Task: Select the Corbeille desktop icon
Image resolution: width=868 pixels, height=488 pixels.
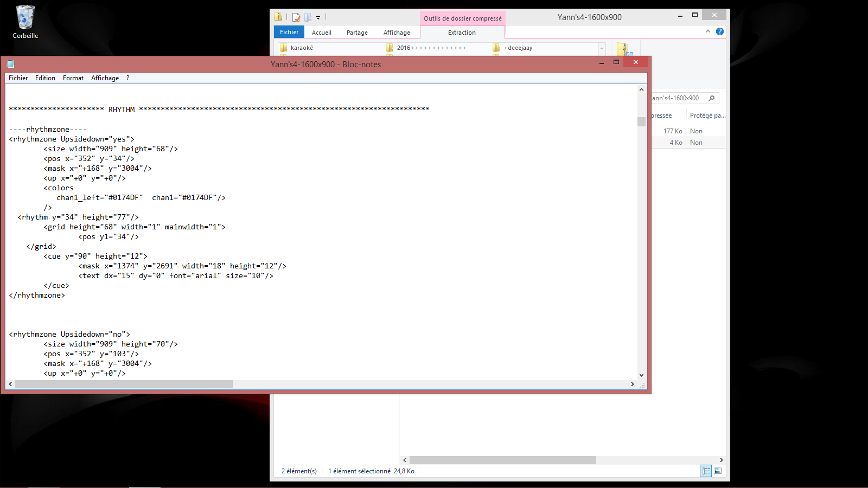Action: (25, 22)
